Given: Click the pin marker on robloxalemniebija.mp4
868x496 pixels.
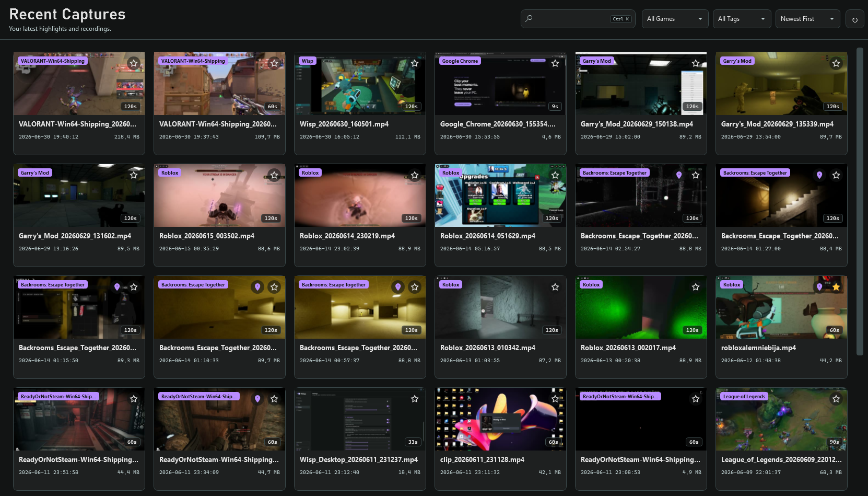Looking at the screenshot, I should click(x=819, y=287).
